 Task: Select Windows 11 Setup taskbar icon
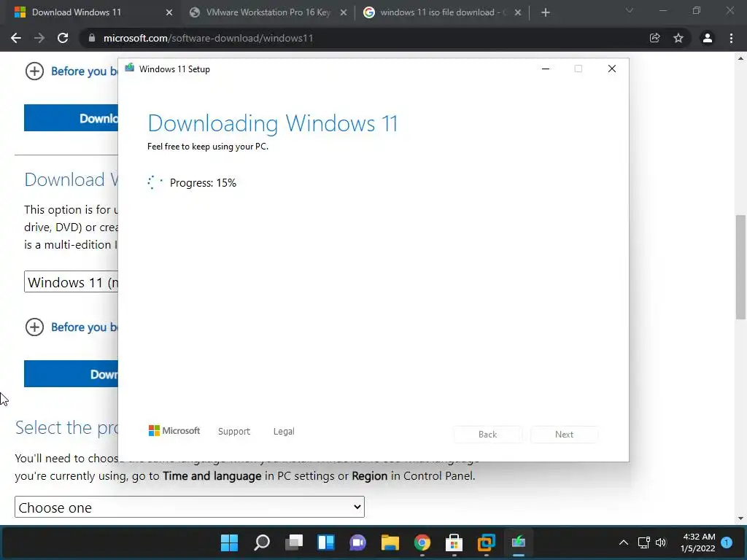[519, 542]
